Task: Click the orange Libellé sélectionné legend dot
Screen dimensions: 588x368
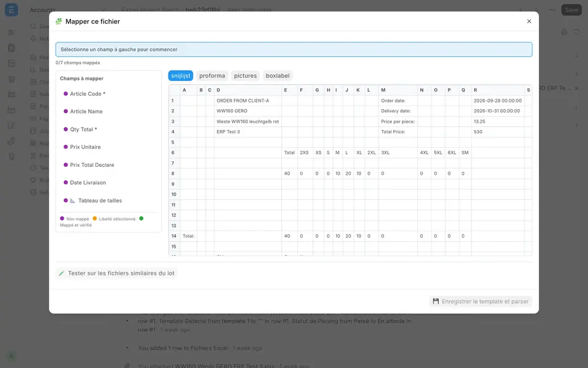Action: click(x=95, y=218)
